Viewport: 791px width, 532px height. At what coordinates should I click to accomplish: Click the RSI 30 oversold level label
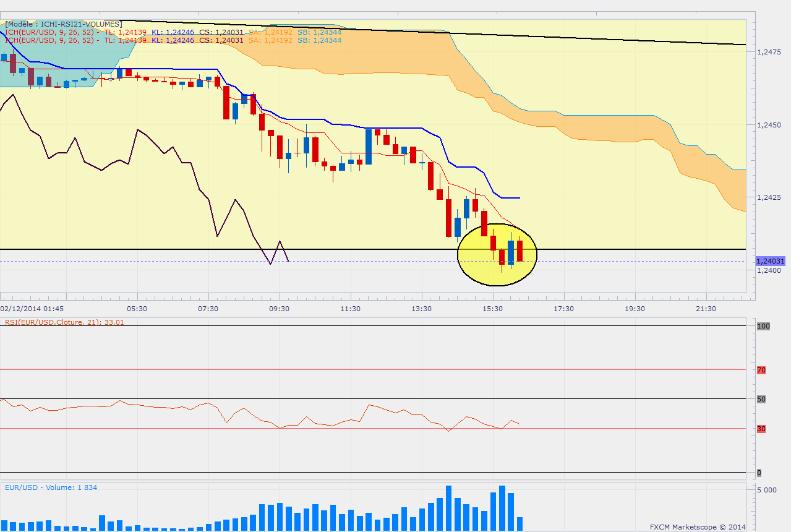[761, 429]
